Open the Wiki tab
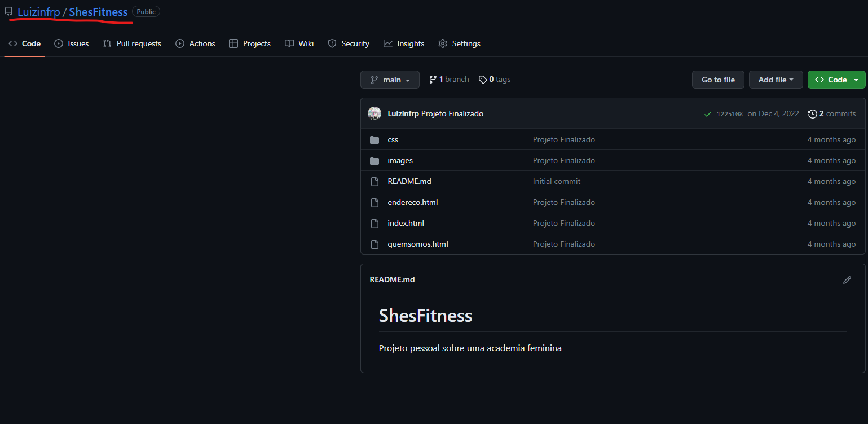Viewport: 868px width, 424px height. pos(299,43)
